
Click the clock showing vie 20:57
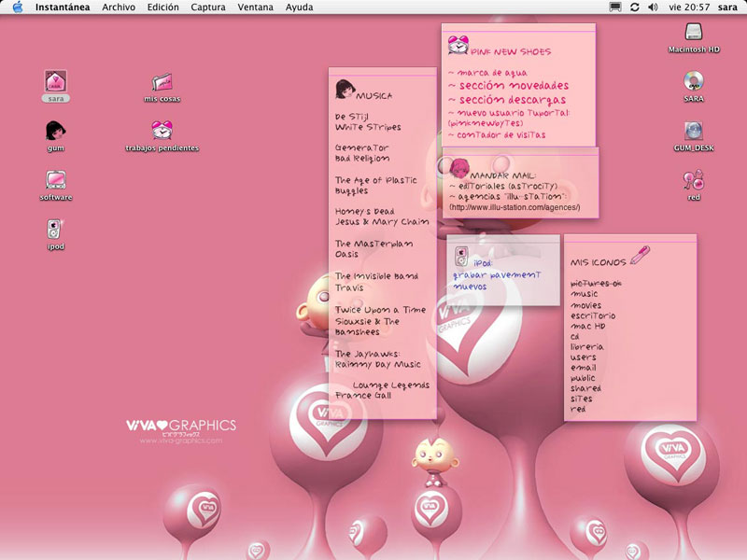coord(689,7)
